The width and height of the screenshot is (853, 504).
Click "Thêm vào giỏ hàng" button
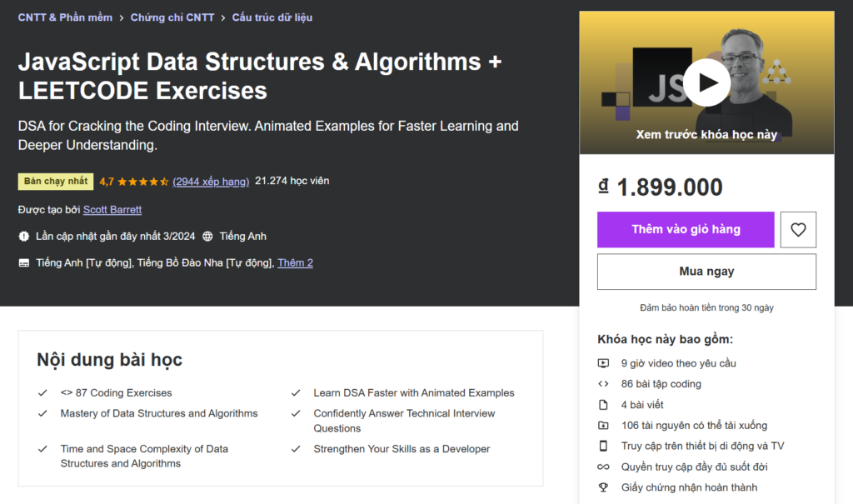pyautogui.click(x=686, y=229)
